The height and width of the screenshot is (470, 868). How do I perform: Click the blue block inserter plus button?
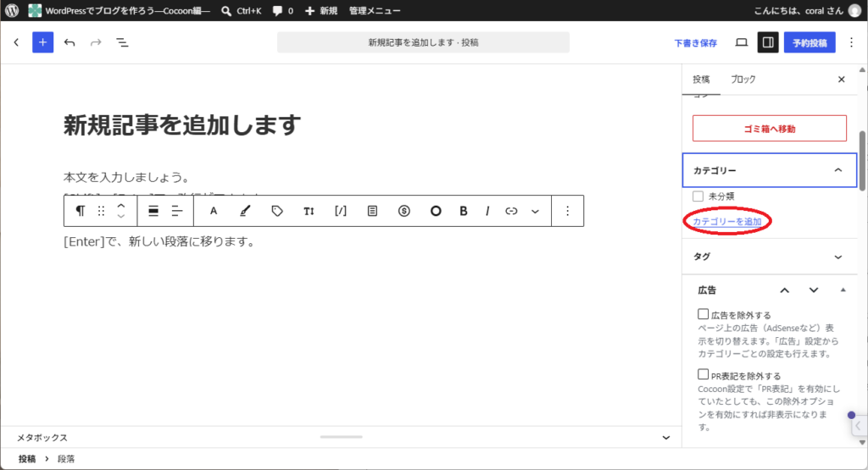pyautogui.click(x=42, y=42)
